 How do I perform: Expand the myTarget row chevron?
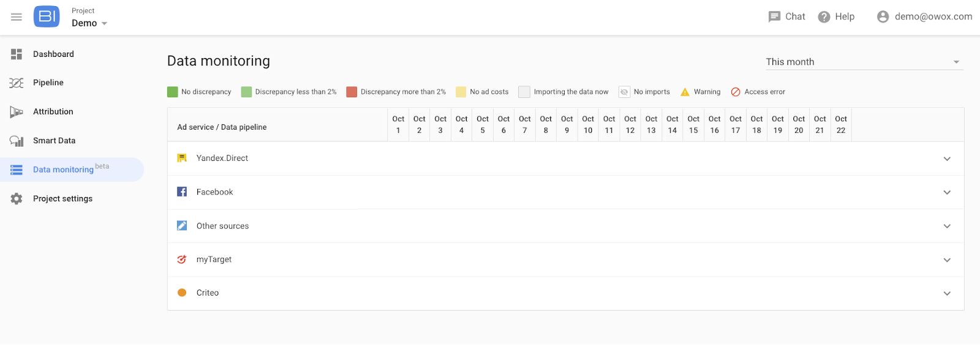pos(947,260)
